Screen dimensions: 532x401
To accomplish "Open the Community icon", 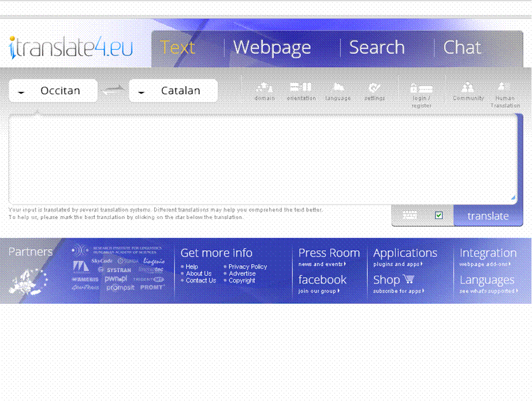I will (468, 87).
